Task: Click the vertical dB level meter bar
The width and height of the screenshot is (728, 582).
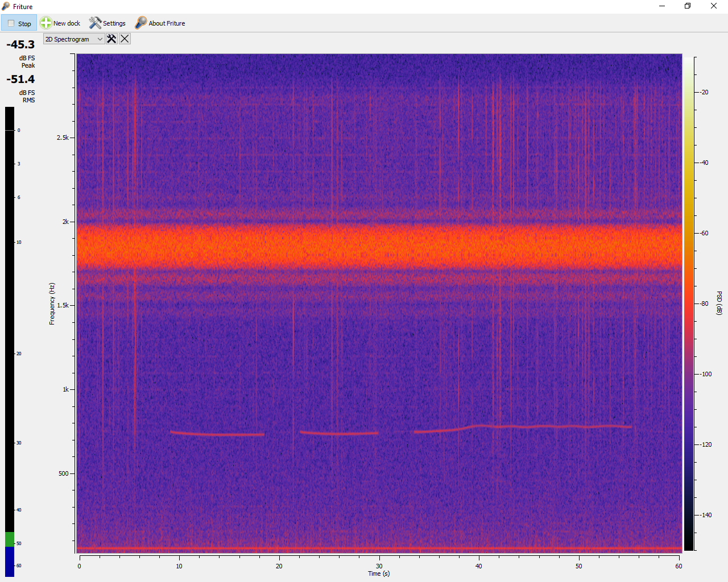Action: (x=10, y=341)
